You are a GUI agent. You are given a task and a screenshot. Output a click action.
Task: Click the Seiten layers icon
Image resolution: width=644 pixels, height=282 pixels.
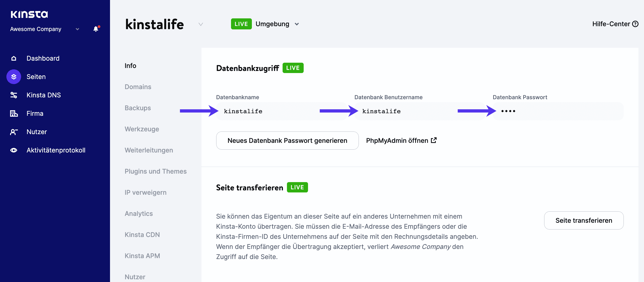point(14,77)
